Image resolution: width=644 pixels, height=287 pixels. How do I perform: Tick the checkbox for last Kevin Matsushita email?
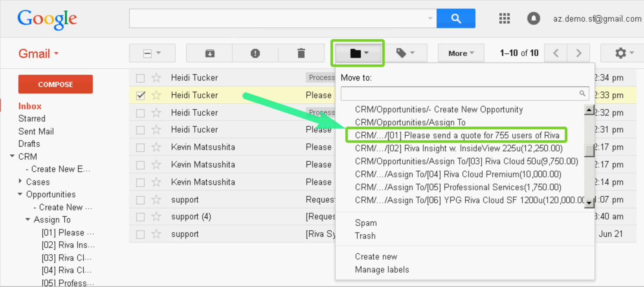click(140, 182)
